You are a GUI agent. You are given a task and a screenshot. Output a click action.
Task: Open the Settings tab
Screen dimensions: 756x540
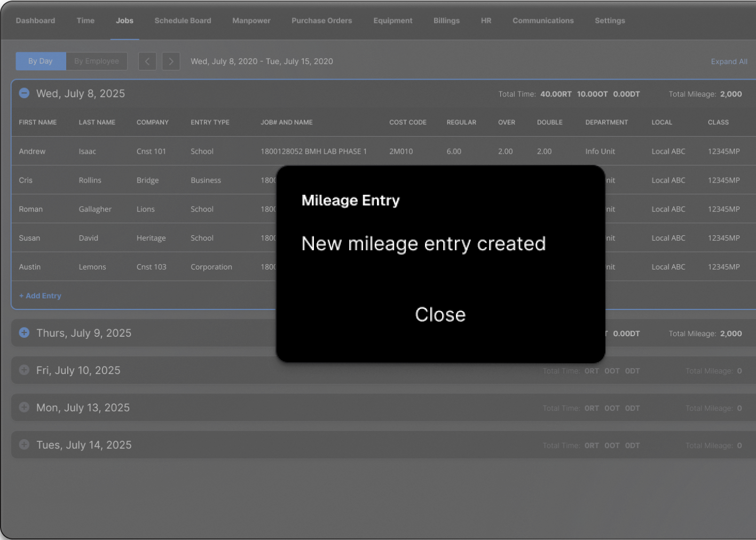(x=610, y=21)
